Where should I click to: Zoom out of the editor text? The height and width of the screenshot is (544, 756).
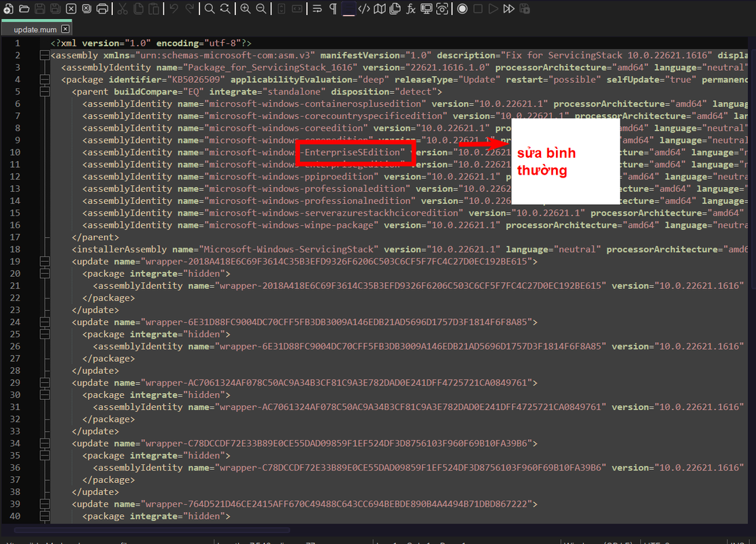pos(261,9)
